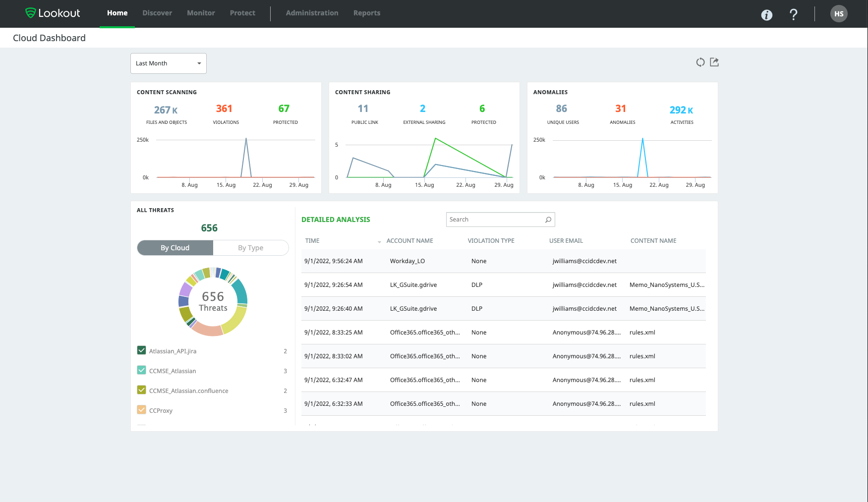Toggle the CCMSE_Atlassian.confluence checkbox
This screenshot has width=868, height=502.
point(141,390)
